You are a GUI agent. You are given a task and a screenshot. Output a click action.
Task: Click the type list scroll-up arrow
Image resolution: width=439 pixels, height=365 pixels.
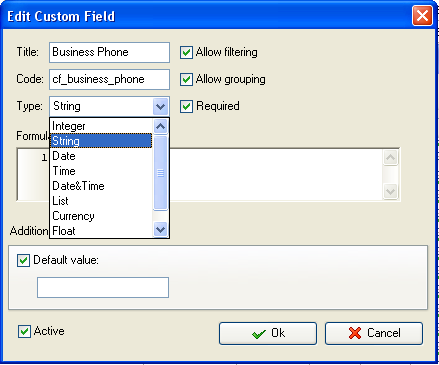(161, 126)
